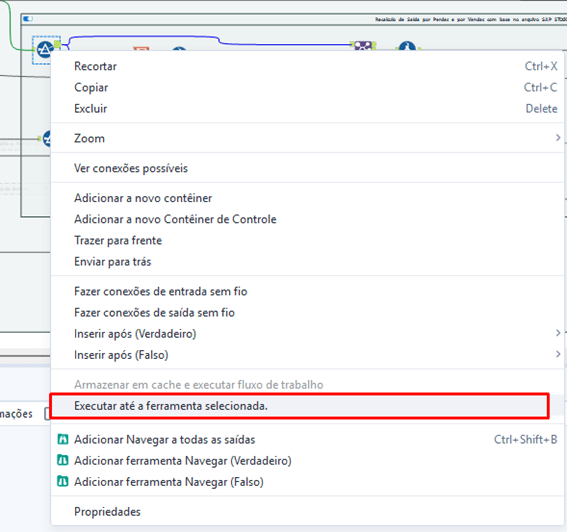Image resolution: width=567 pixels, height=532 pixels.
Task: Click the Filter tool's green output anchor
Action: tap(57, 44)
